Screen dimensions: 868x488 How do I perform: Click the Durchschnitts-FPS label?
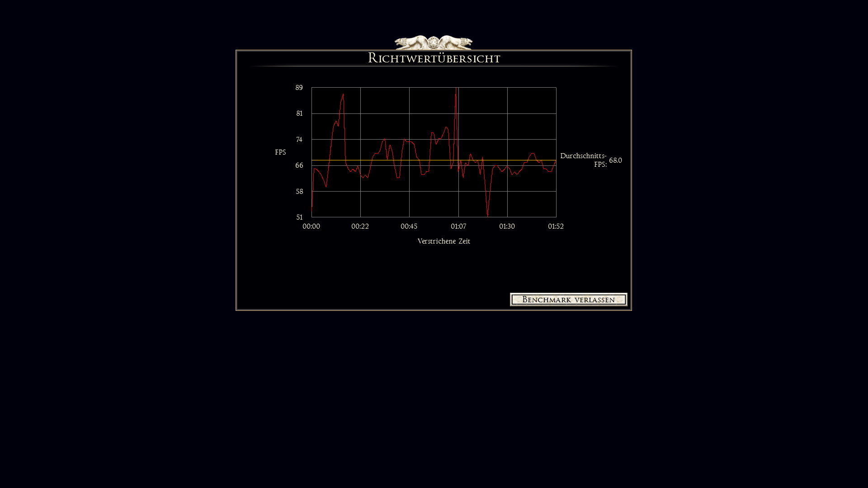tap(583, 160)
